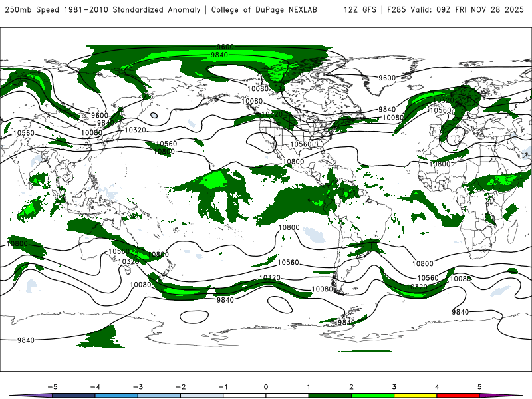The height and width of the screenshot is (399, 532).
Task: Click the 10080 contour label over the North Atlantic
Action: pyautogui.click(x=393, y=118)
